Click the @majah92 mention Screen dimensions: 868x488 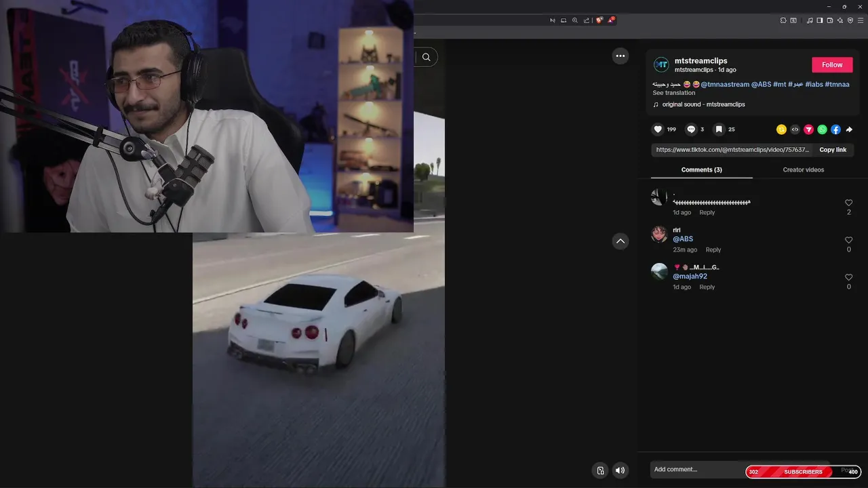(x=690, y=277)
